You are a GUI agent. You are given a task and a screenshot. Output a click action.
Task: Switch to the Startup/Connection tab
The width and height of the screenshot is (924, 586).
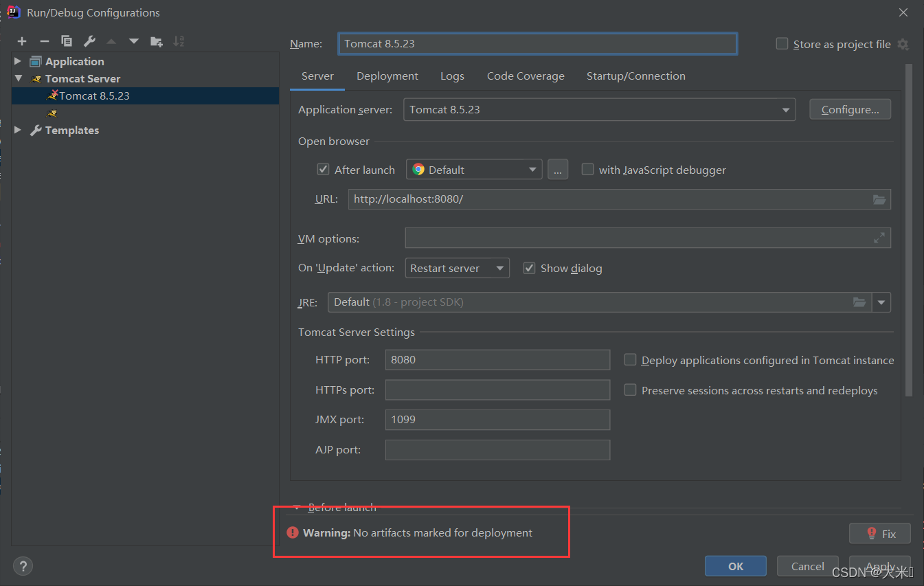[635, 76]
